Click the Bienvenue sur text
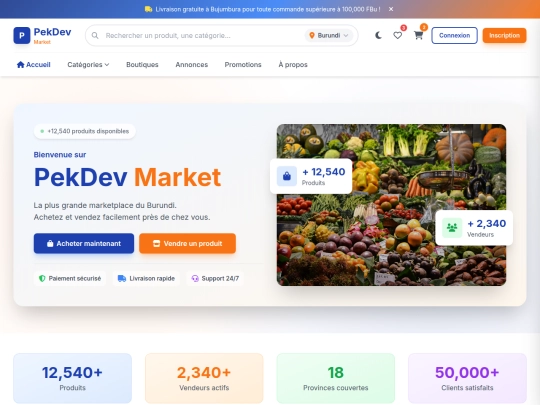540x405 pixels. (x=60, y=155)
